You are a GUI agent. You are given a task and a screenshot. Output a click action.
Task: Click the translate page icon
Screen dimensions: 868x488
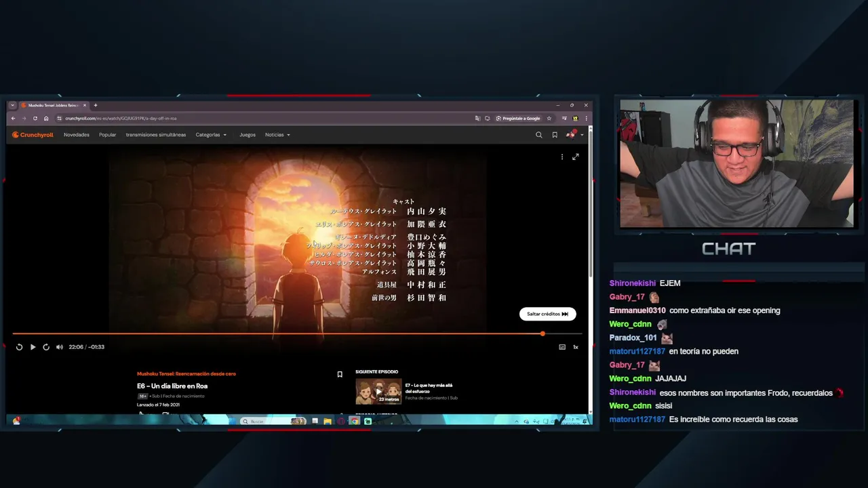pos(478,118)
